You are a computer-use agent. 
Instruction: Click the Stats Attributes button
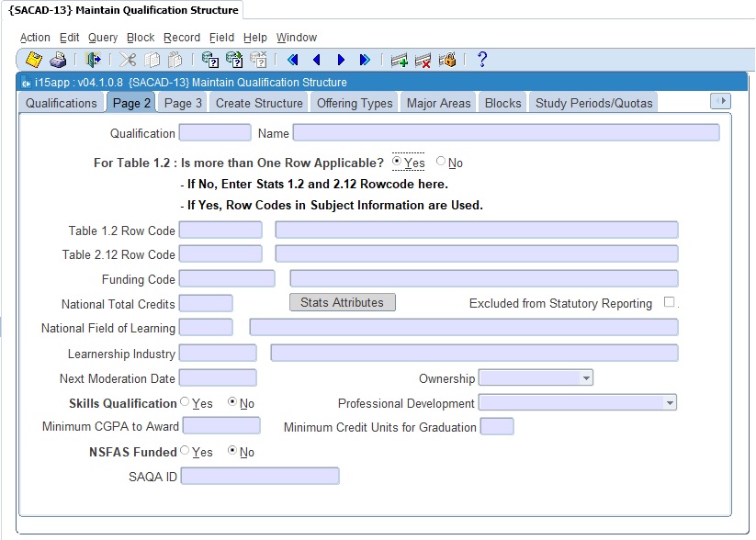pos(342,302)
